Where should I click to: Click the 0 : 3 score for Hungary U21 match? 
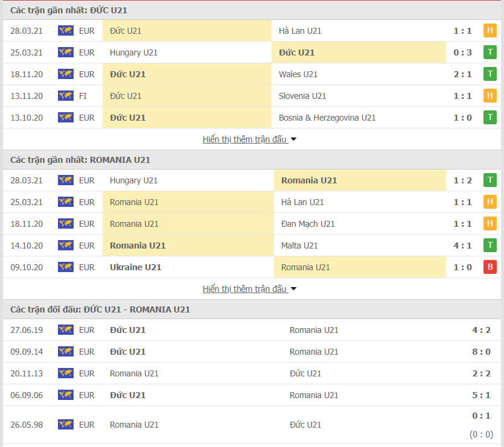[463, 52]
